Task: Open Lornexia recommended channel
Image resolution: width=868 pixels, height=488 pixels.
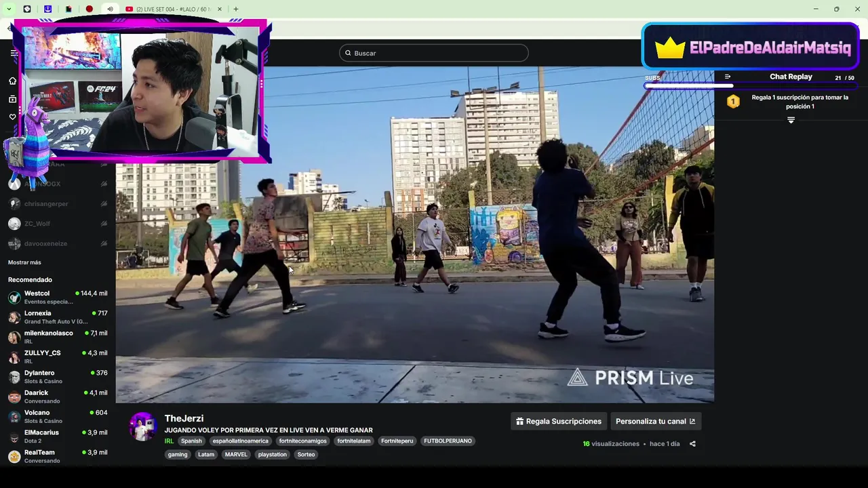Action: pos(58,317)
